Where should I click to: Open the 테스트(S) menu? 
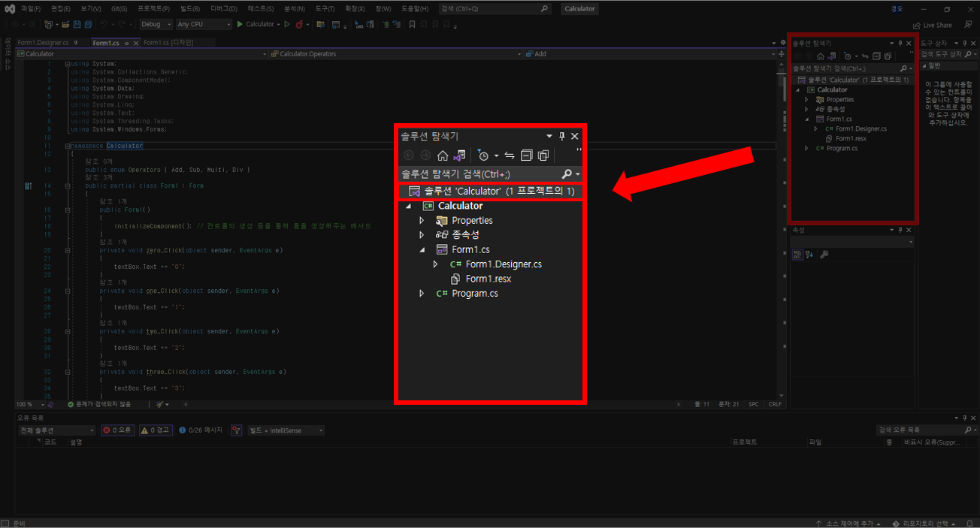261,9
